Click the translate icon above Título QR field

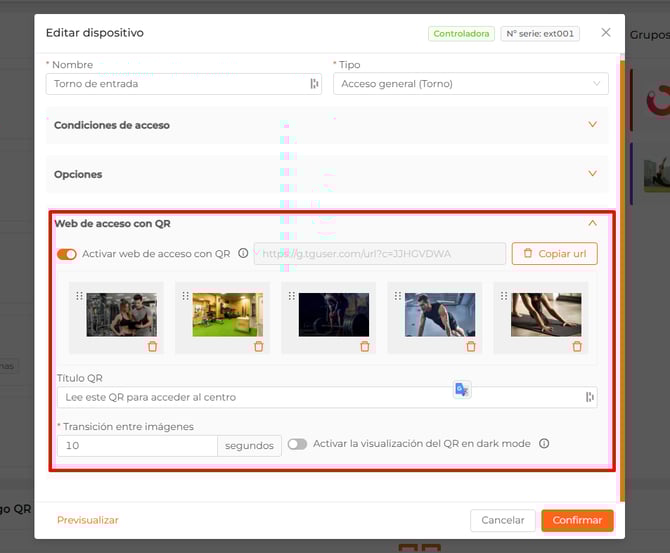(x=461, y=389)
